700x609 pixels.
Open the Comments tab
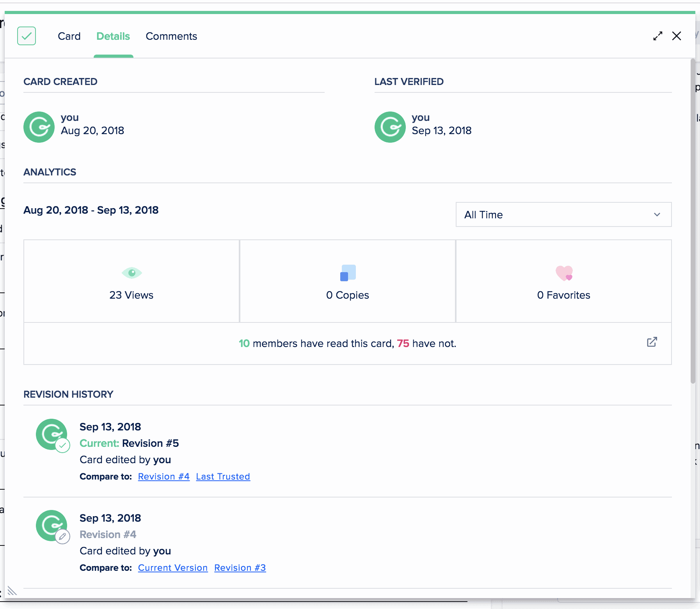point(171,36)
